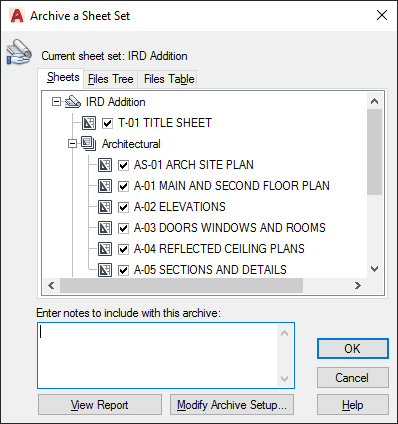
Task: Click the A-05 SECTIONS AND DETAILS sheet icon
Action: 105,270
